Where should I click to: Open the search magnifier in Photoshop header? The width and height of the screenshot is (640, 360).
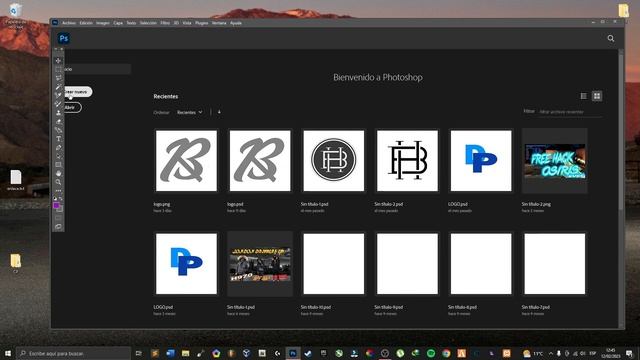point(611,38)
